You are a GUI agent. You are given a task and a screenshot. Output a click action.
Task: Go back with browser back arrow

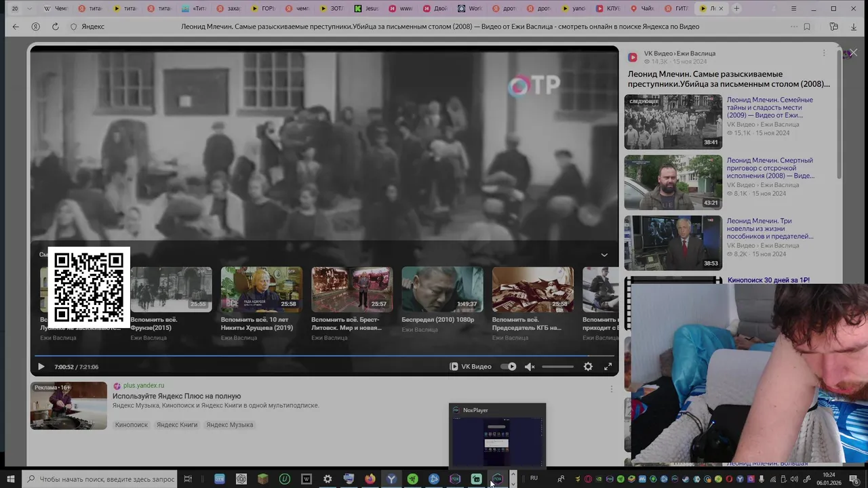point(16,26)
